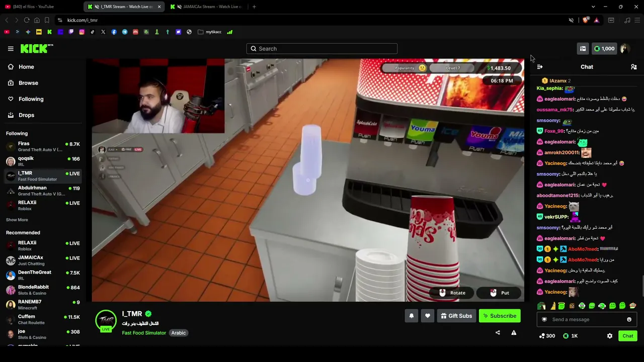Click the Gift Subs button

pos(456,316)
